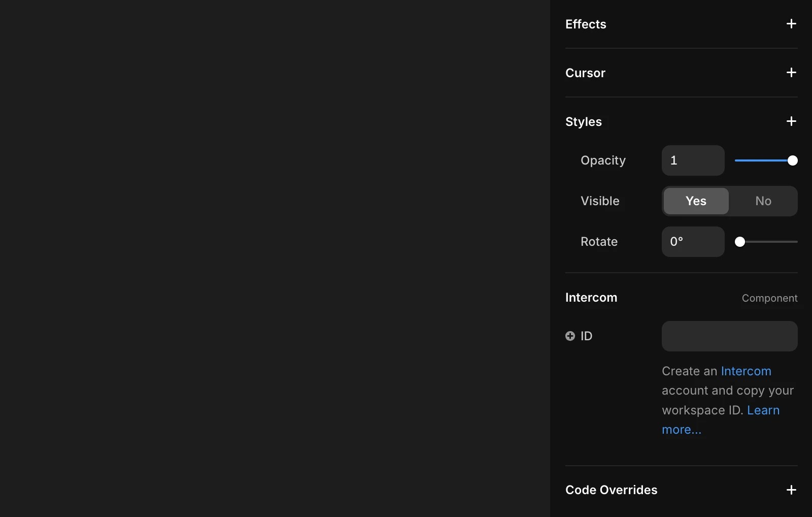Add a code override via its plus icon
This screenshot has width=812, height=517.
tap(791, 490)
